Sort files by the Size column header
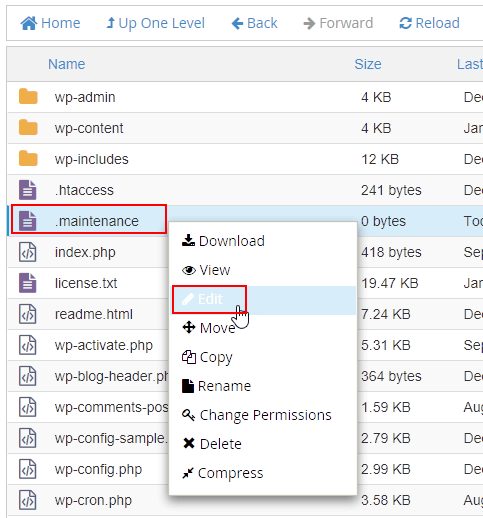Image resolution: width=483 pixels, height=518 pixels. point(368,64)
